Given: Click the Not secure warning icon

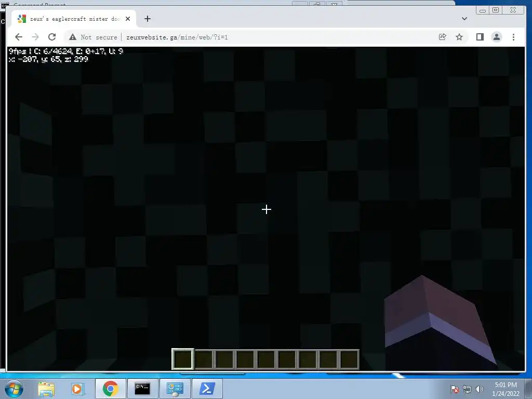Looking at the screenshot, I should point(72,37).
